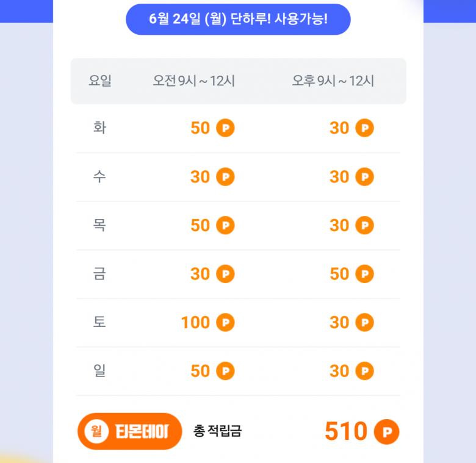Viewport: 476px width, 463px height.
Task: Click the 오전 9시~12시 column header
Action: click(193, 81)
